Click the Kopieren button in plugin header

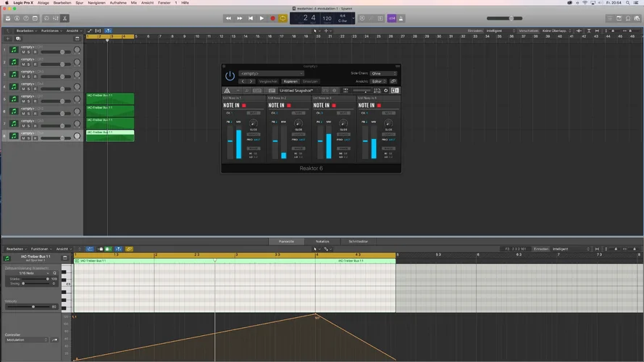pos(290,82)
